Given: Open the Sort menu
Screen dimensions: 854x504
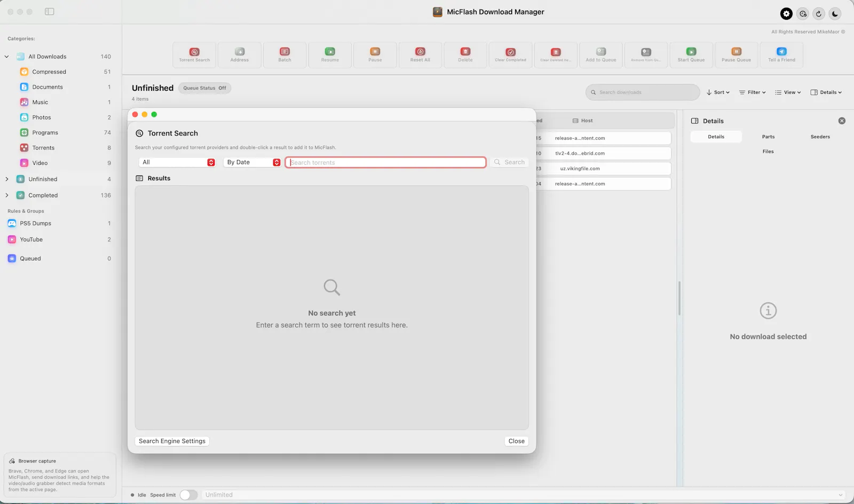Looking at the screenshot, I should [x=718, y=92].
